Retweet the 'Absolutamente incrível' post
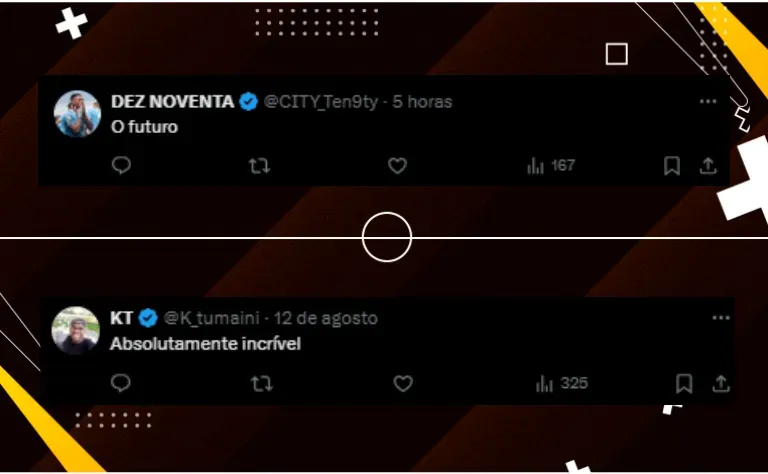Image resolution: width=768 pixels, height=474 pixels. [262, 383]
